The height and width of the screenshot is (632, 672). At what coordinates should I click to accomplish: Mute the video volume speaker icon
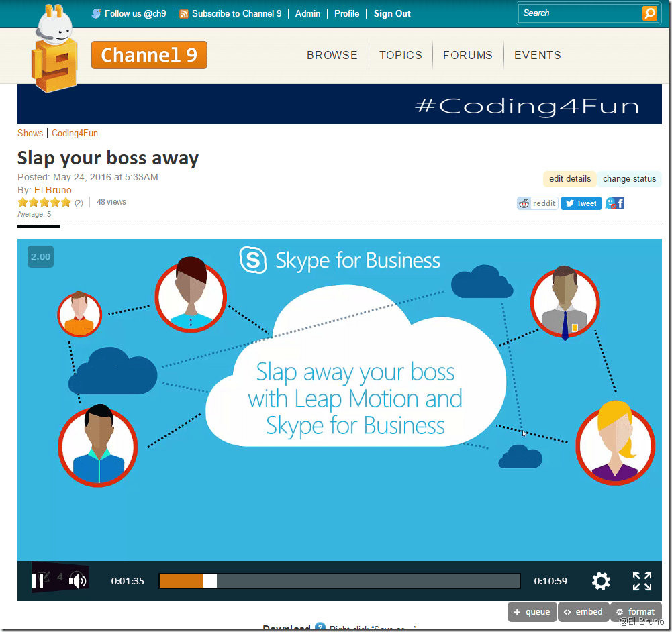coord(78,581)
